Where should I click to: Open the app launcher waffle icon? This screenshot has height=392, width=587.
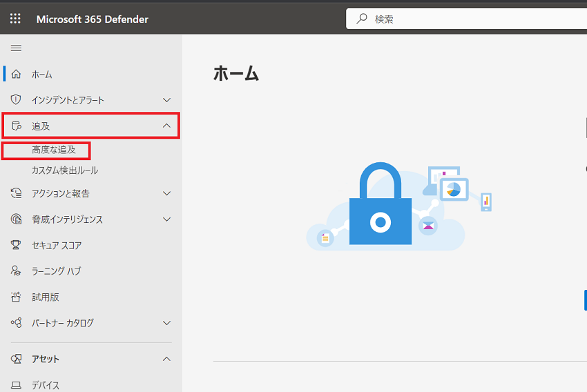click(15, 19)
